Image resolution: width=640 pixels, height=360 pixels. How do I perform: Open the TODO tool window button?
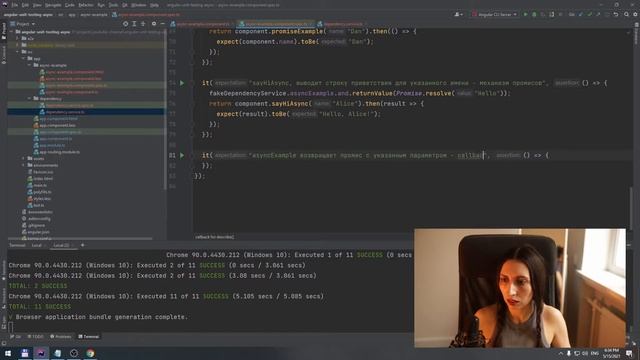click(35, 337)
